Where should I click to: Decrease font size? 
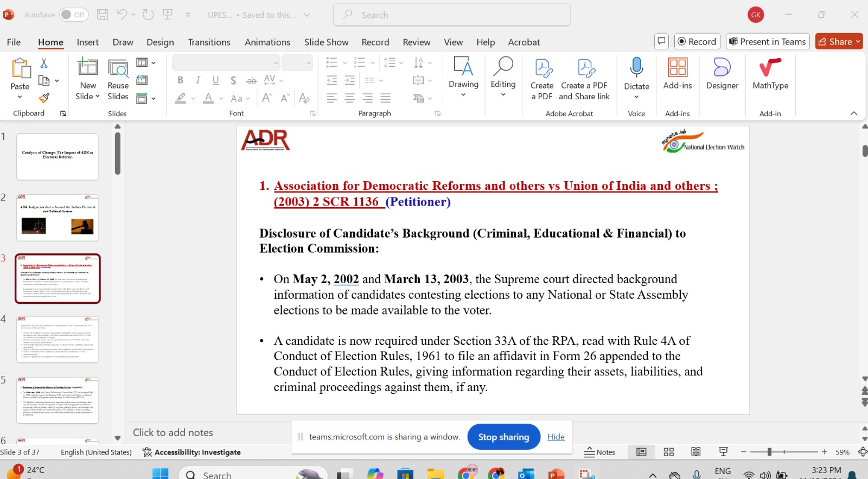[285, 98]
